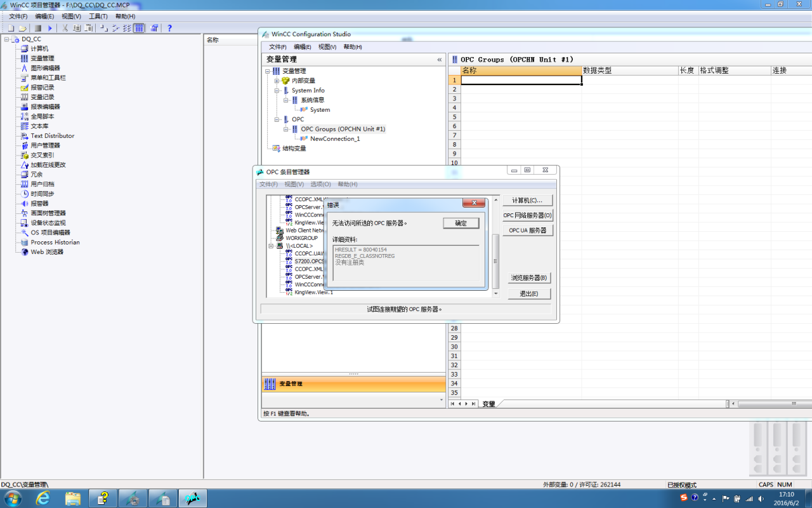
Task: Select OS 项目编辑器 in project tree
Action: tap(50, 232)
